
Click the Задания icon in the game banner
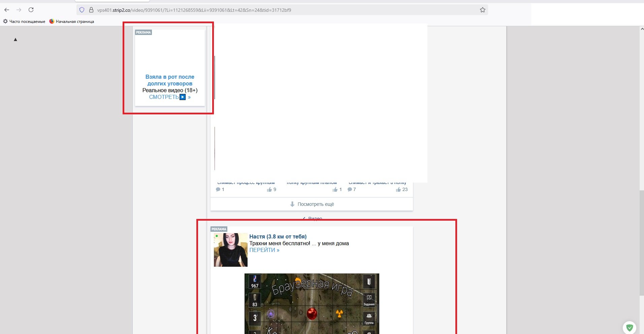tap(369, 299)
